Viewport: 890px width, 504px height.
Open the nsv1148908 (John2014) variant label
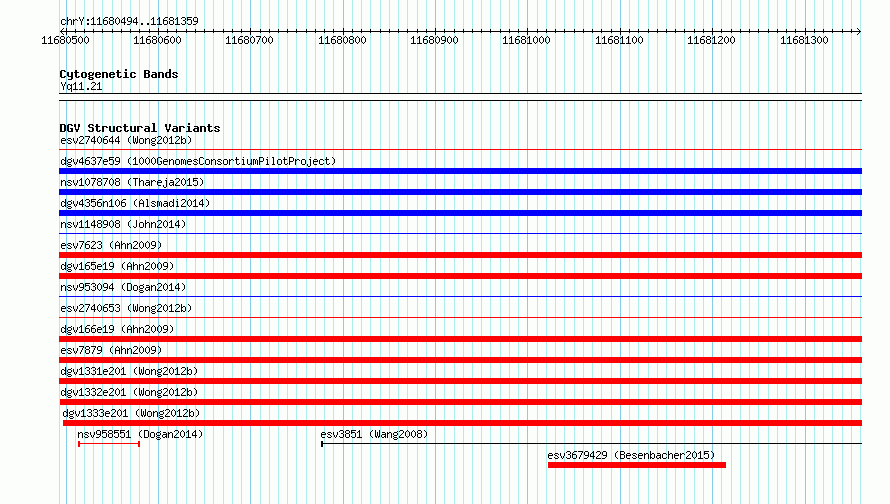pyautogui.click(x=123, y=224)
